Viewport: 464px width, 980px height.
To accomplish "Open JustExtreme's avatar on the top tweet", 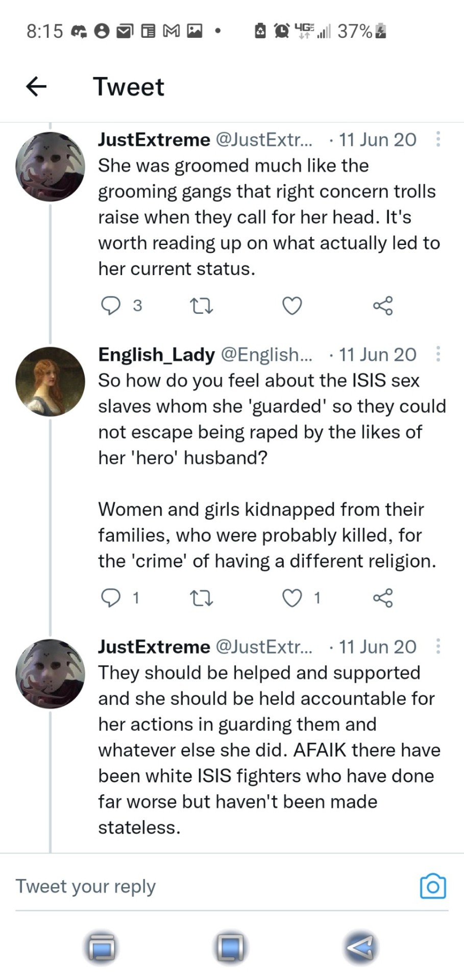I will pyautogui.click(x=50, y=166).
